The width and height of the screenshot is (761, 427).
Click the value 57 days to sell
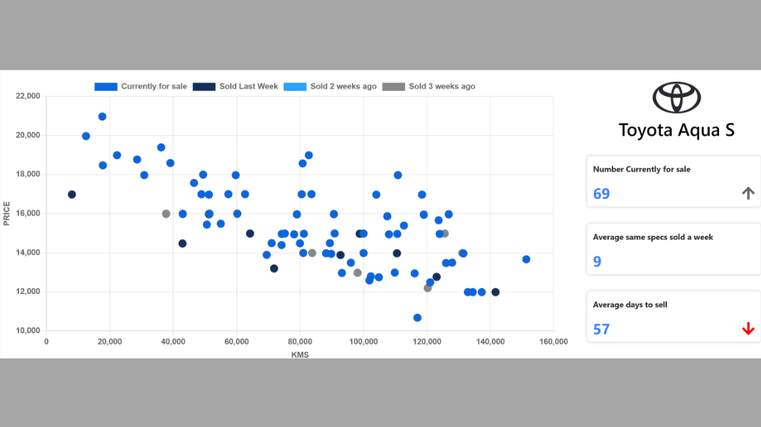point(601,329)
